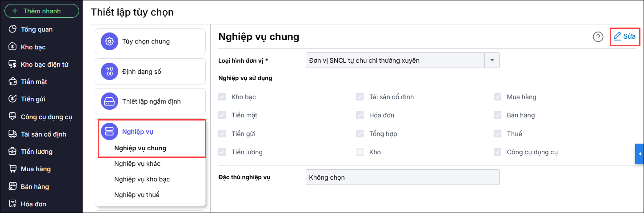Toggle the Kho checkbox
The height and width of the screenshot is (213, 644).
click(360, 152)
